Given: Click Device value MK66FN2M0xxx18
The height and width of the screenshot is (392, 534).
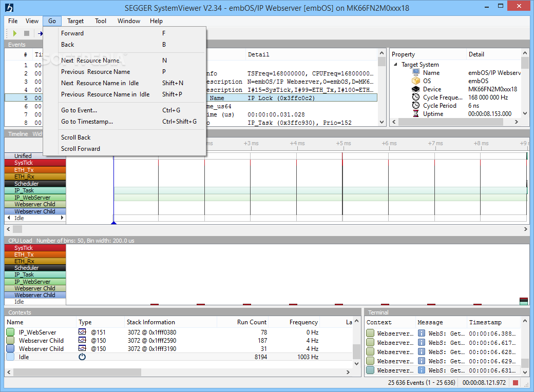Looking at the screenshot, I should [492, 89].
